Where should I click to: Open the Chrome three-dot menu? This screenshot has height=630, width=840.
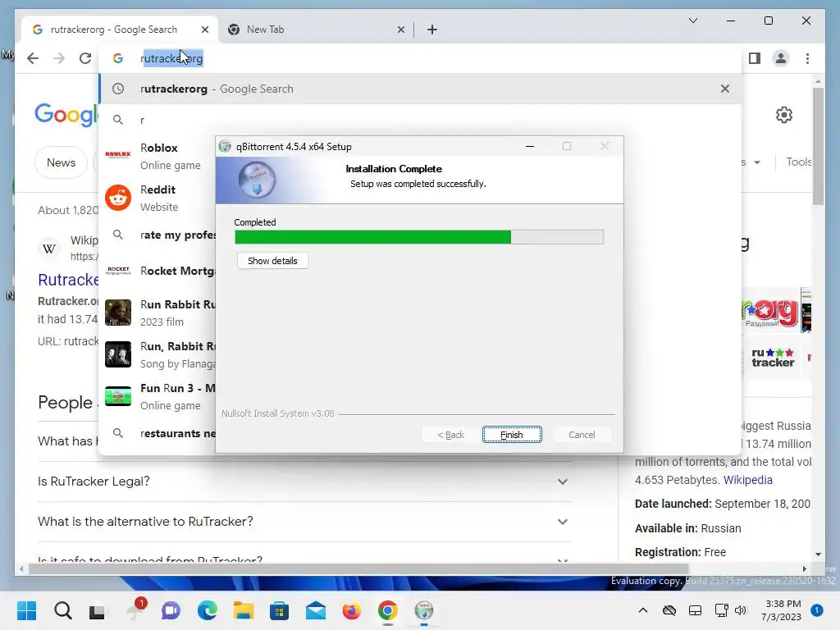(807, 58)
